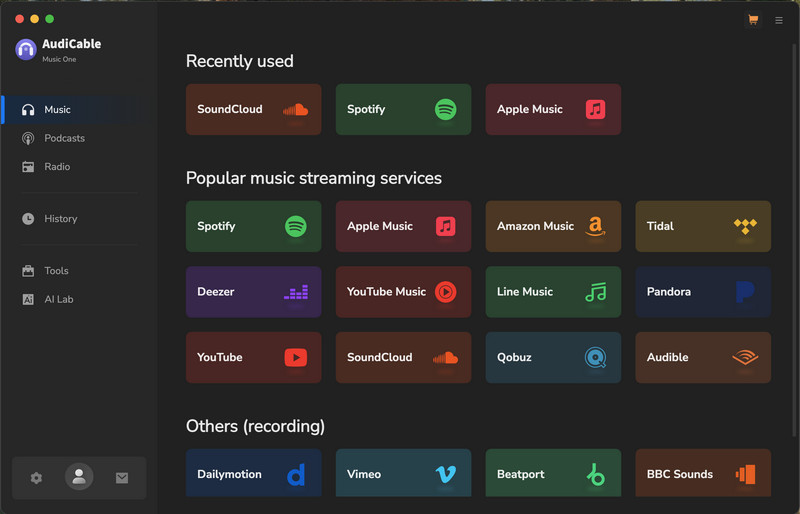Select the Tidal service card
Viewport: 800px width, 514px height.
click(x=703, y=226)
